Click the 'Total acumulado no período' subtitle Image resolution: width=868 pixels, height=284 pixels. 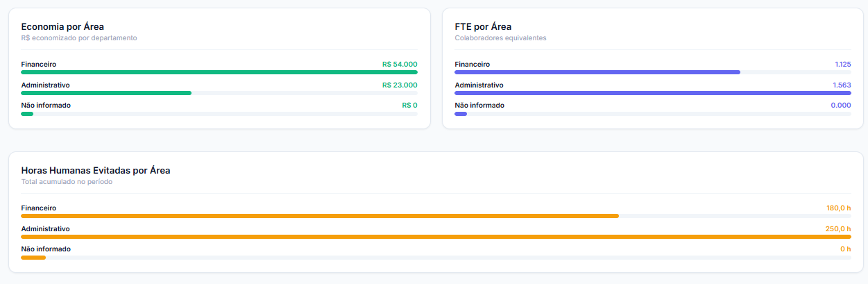pos(67,181)
